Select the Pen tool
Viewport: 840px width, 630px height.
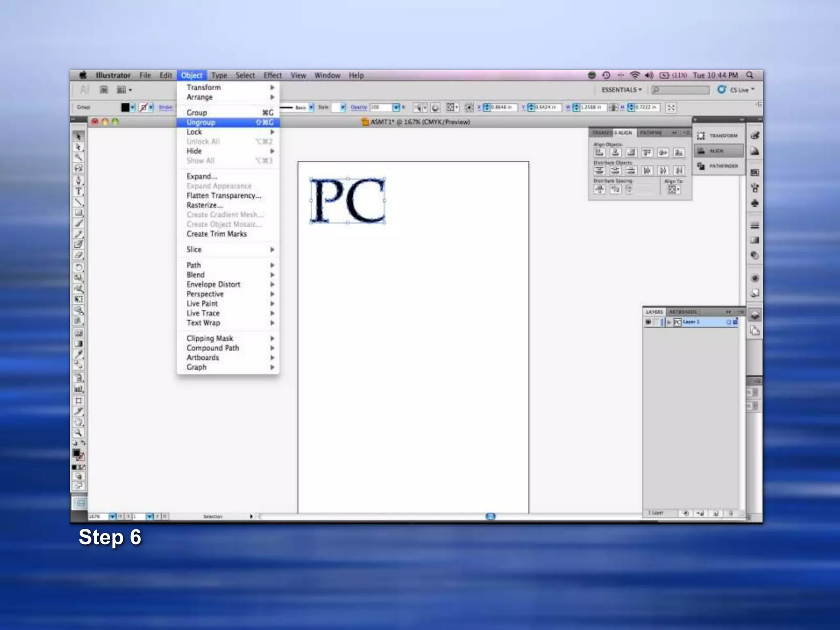coord(78,180)
